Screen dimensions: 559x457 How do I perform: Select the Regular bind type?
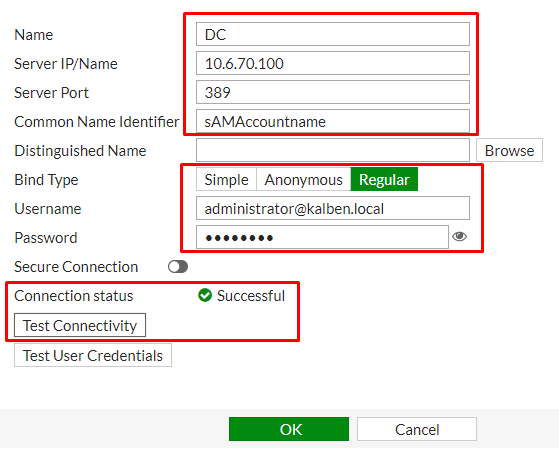click(384, 179)
